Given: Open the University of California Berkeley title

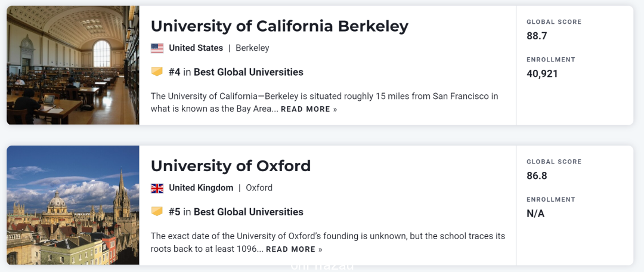Looking at the screenshot, I should [279, 26].
